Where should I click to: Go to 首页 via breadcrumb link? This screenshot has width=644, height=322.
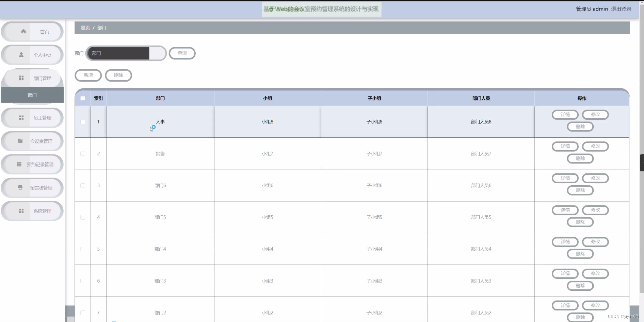pos(85,28)
